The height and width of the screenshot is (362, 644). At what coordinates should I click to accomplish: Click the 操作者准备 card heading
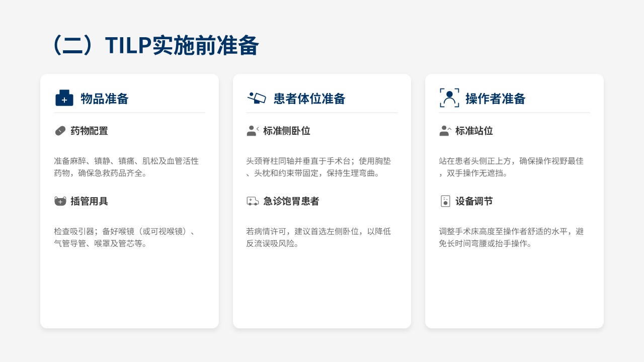tap(495, 99)
